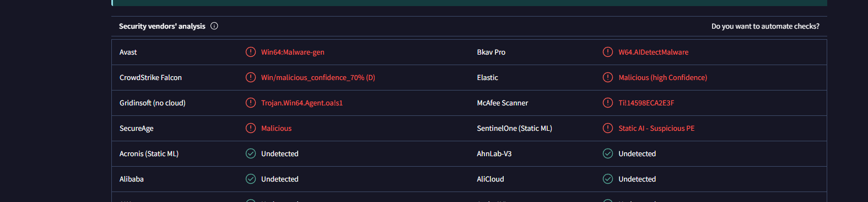Click the warning icon next to W64.AIDetectMalware
This screenshot has width=868, height=202.
608,52
